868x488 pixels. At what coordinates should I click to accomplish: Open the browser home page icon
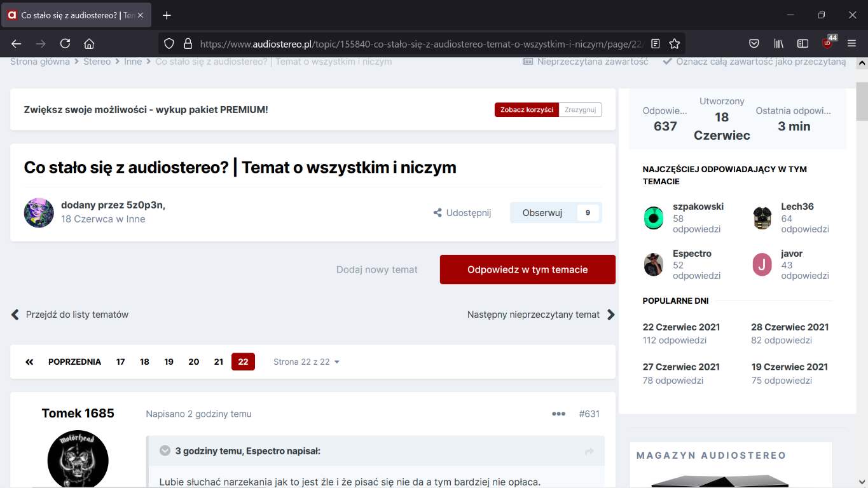pos(89,44)
